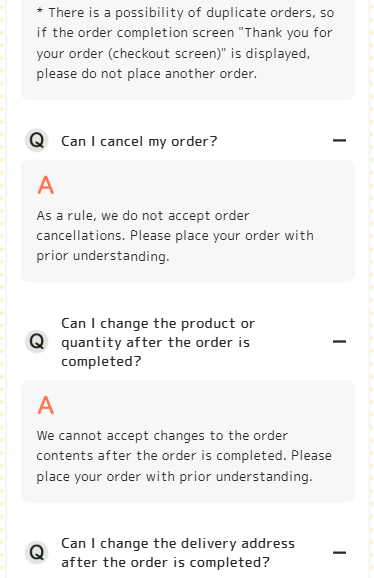Click the "As a rule, we do not accept order" line

pyautogui.click(x=143, y=216)
